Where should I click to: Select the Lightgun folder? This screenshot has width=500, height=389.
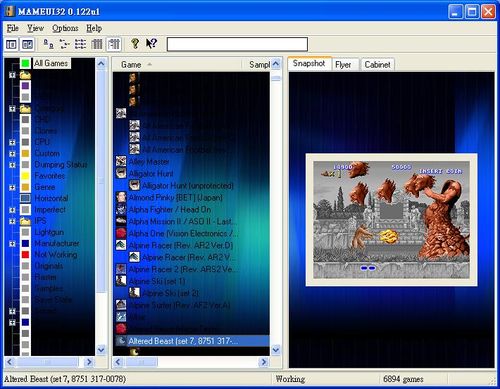click(49, 232)
